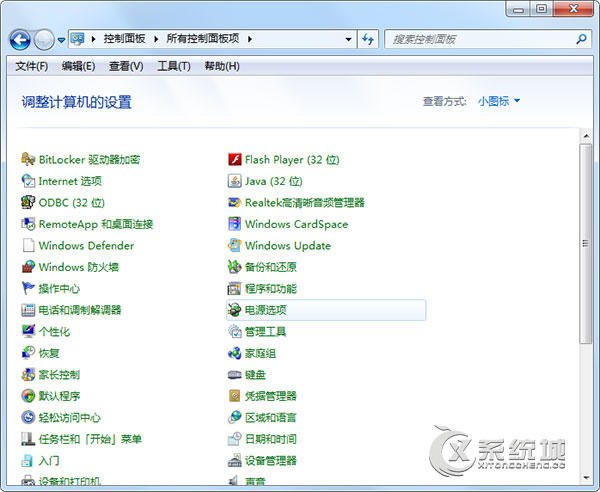The width and height of the screenshot is (600, 492).
Task: Click the 所有控制面板项 breadcrumb link
Action: (x=203, y=39)
